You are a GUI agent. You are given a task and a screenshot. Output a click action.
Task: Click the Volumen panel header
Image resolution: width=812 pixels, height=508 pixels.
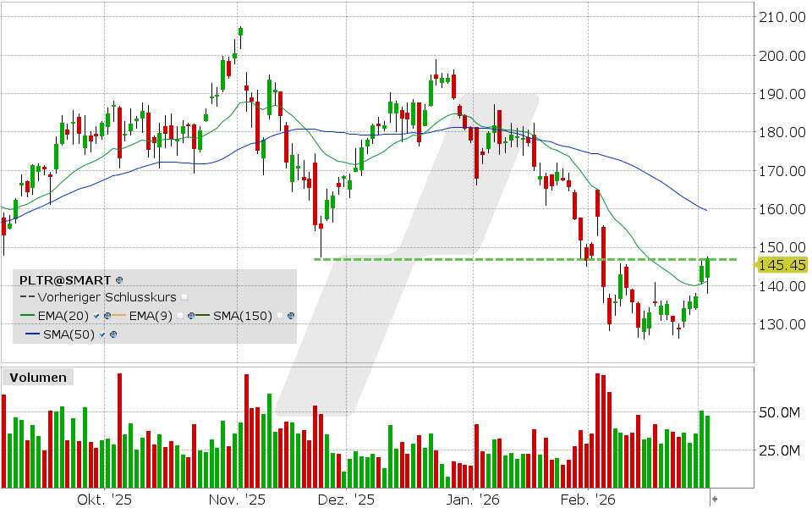(40, 378)
